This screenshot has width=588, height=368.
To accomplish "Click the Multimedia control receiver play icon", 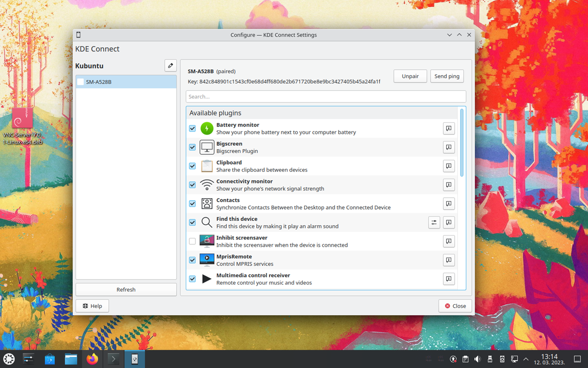I will 207,279.
